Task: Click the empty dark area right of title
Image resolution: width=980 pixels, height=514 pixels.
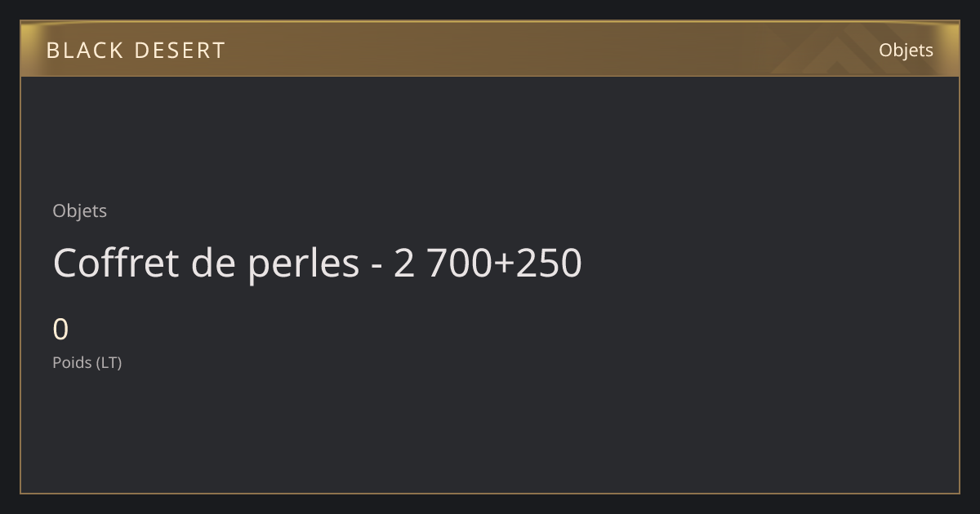Action: click(x=768, y=263)
